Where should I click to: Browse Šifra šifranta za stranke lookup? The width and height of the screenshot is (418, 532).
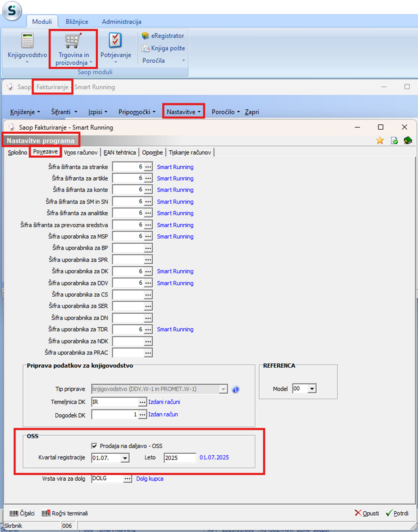148,167
